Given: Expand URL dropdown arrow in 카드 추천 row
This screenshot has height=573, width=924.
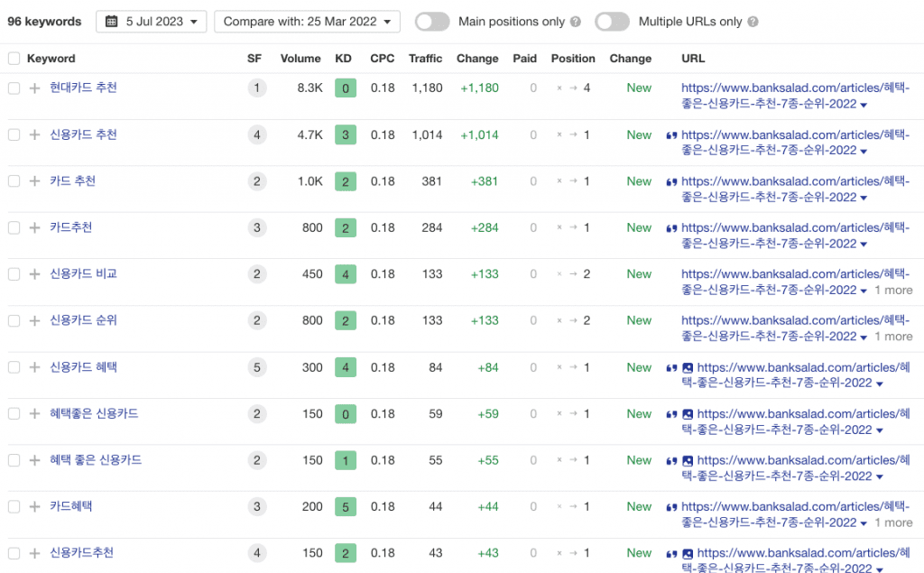Looking at the screenshot, I should (x=864, y=199).
